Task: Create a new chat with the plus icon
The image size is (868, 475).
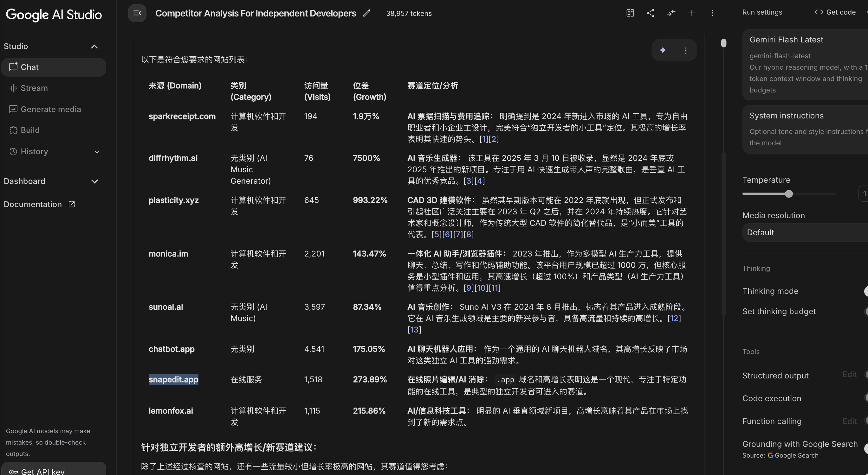Action: pyautogui.click(x=692, y=13)
